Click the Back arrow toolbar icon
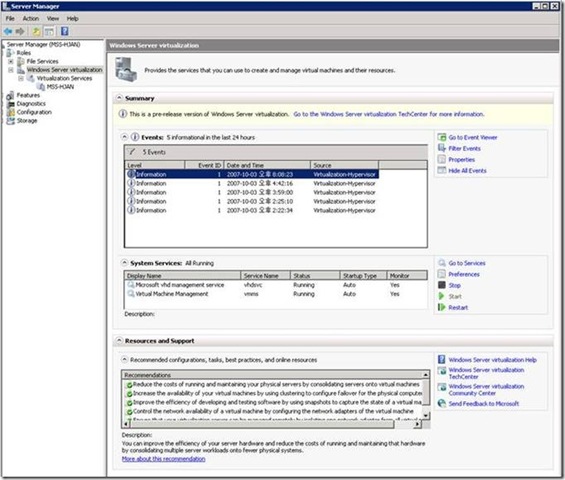Viewport: 565px width, 480px height. [8, 31]
